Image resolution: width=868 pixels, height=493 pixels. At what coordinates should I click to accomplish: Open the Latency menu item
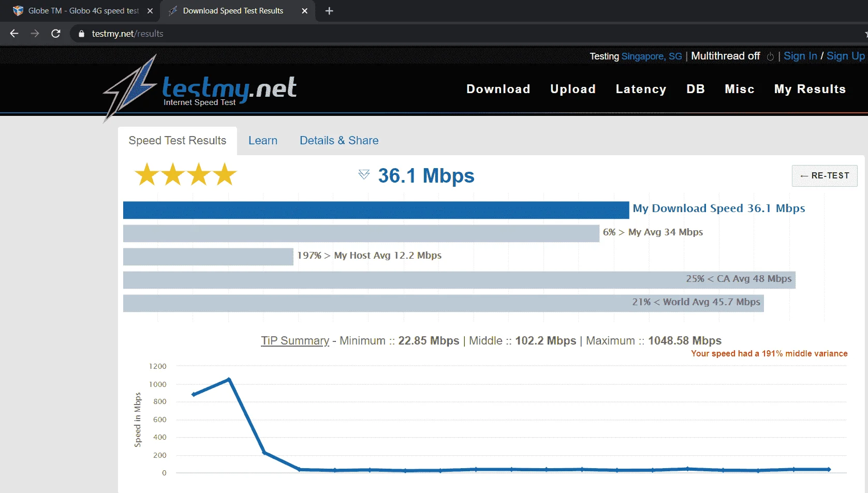641,89
